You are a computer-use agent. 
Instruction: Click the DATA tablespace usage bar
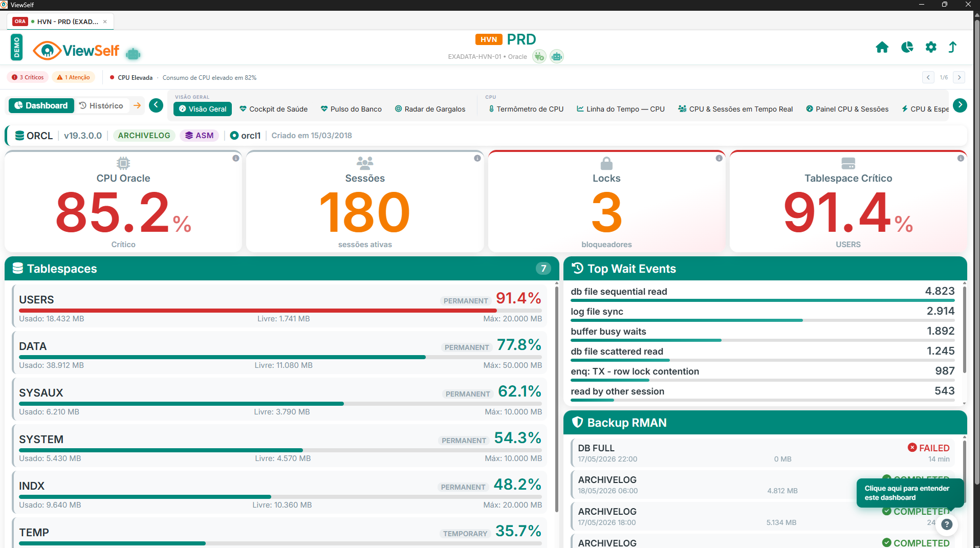(x=280, y=357)
